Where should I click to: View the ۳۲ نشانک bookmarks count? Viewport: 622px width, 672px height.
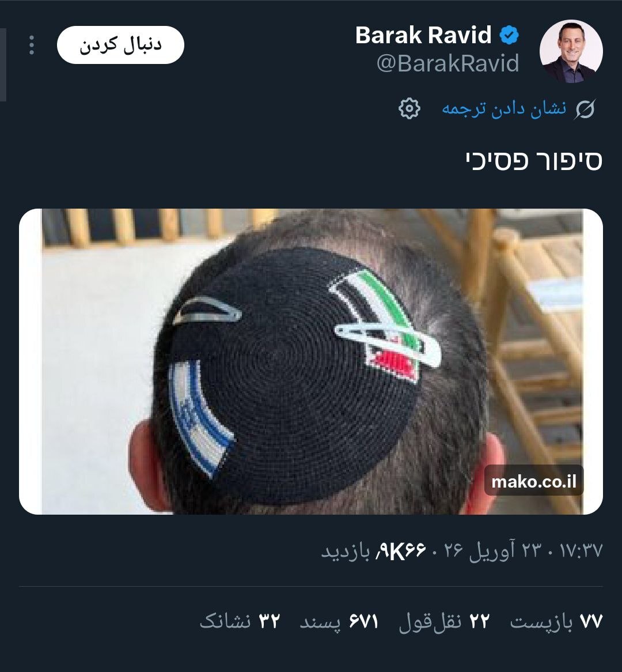click(x=240, y=621)
